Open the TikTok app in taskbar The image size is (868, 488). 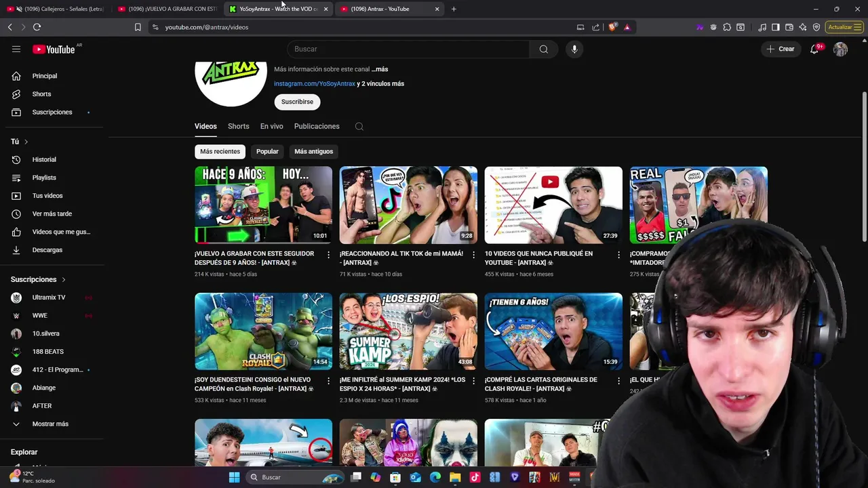[475, 477]
